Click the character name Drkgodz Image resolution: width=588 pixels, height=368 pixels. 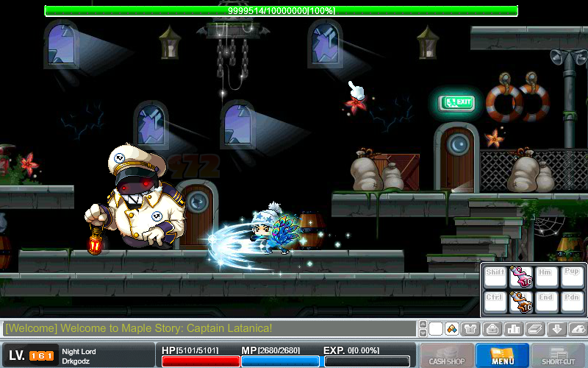(76, 361)
